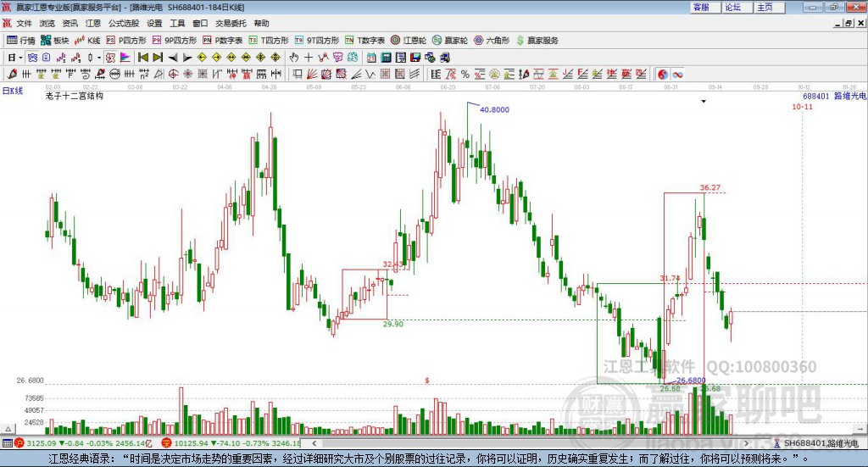Open the 工具 menu
This screenshot has height=467, width=868.
(x=177, y=23)
